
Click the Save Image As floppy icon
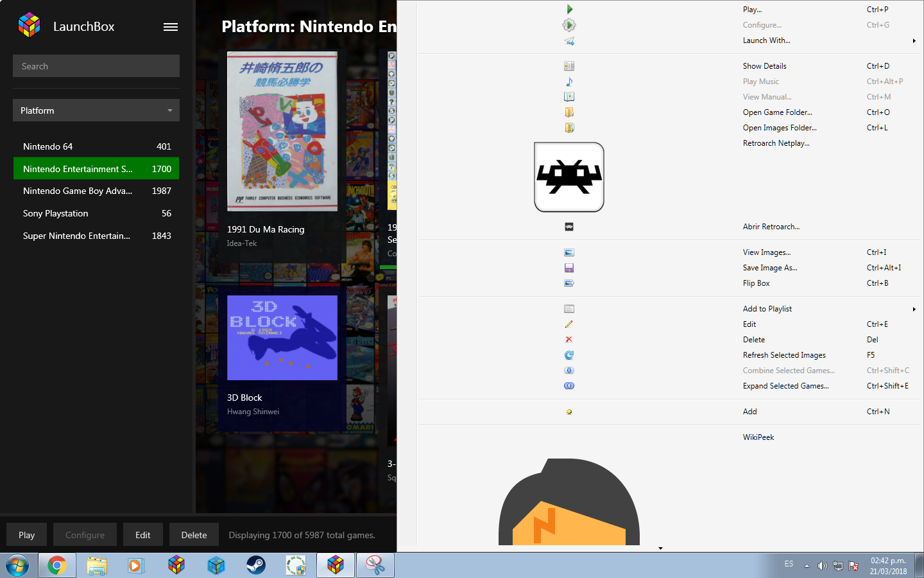click(x=569, y=268)
